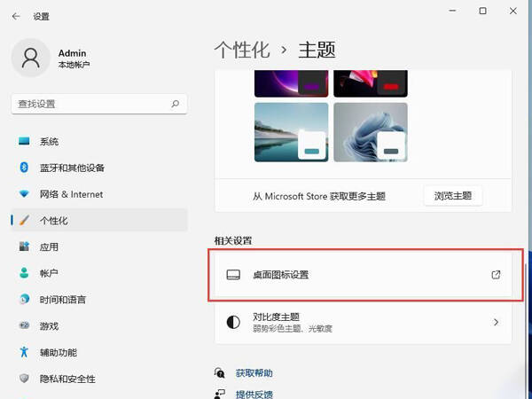Click the Gaming controller icon
Image resolution: width=532 pixels, height=399 pixels.
point(24,325)
